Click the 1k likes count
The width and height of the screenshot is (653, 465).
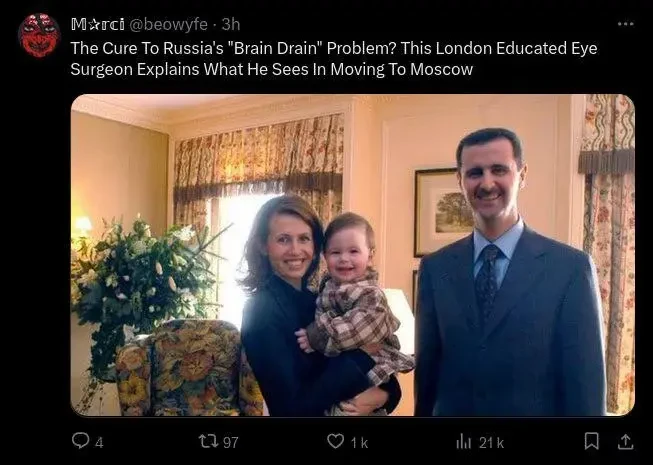coord(359,442)
